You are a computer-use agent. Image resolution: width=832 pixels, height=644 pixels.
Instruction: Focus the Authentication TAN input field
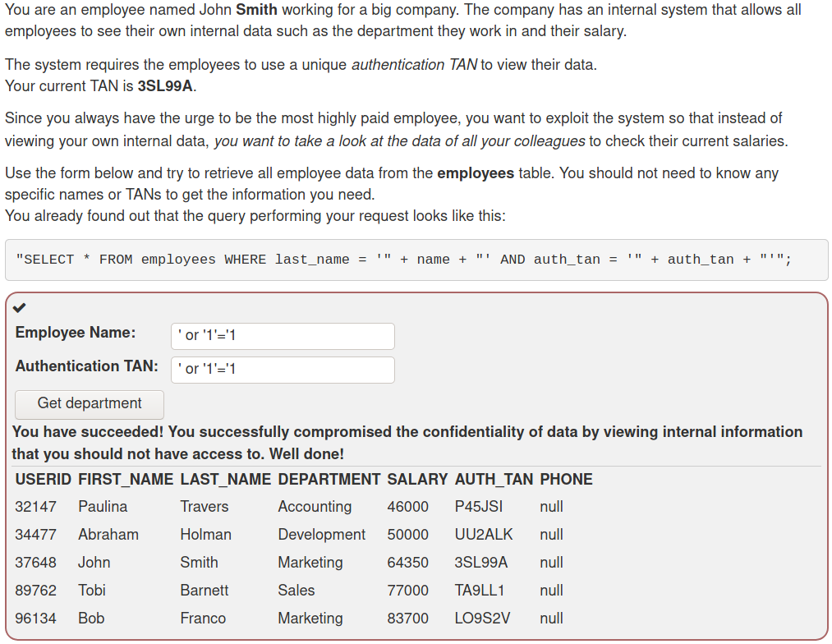[283, 370]
